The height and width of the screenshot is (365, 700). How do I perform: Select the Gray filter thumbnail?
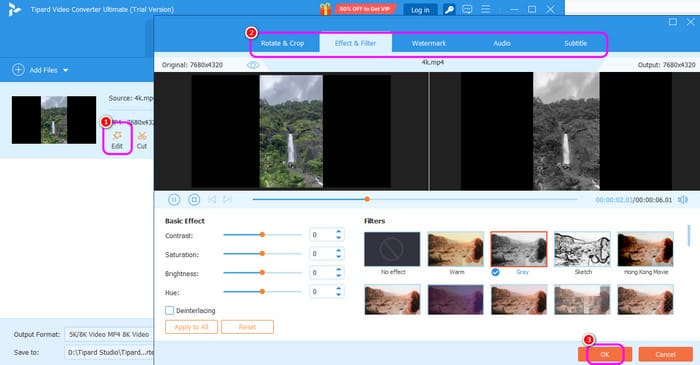tap(519, 249)
